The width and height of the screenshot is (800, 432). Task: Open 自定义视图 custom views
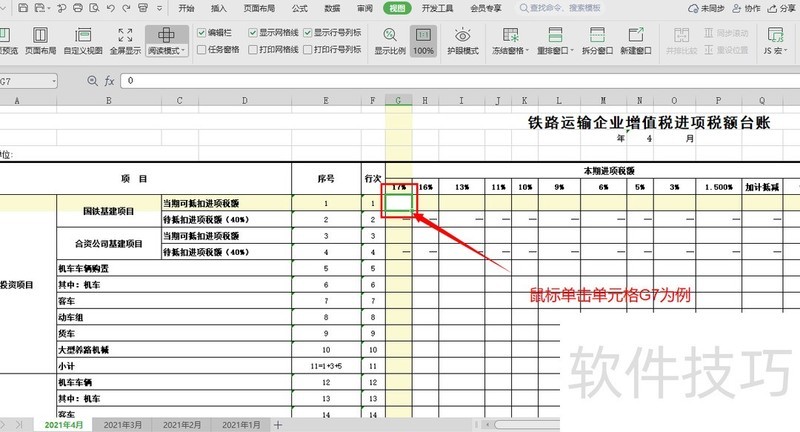coord(83,40)
